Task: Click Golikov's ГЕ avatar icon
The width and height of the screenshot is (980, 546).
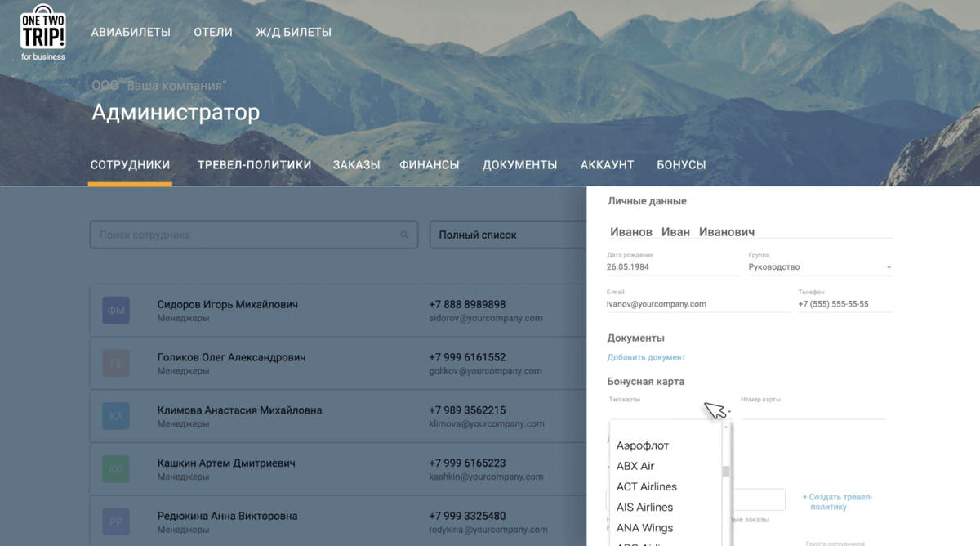Action: pyautogui.click(x=116, y=364)
